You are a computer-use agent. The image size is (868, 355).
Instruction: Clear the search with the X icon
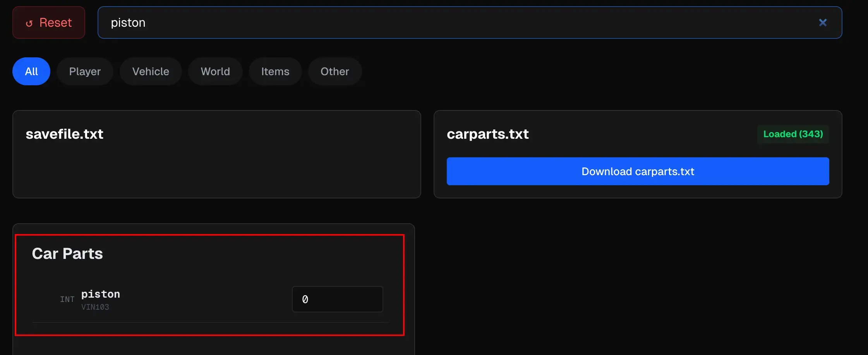point(823,22)
